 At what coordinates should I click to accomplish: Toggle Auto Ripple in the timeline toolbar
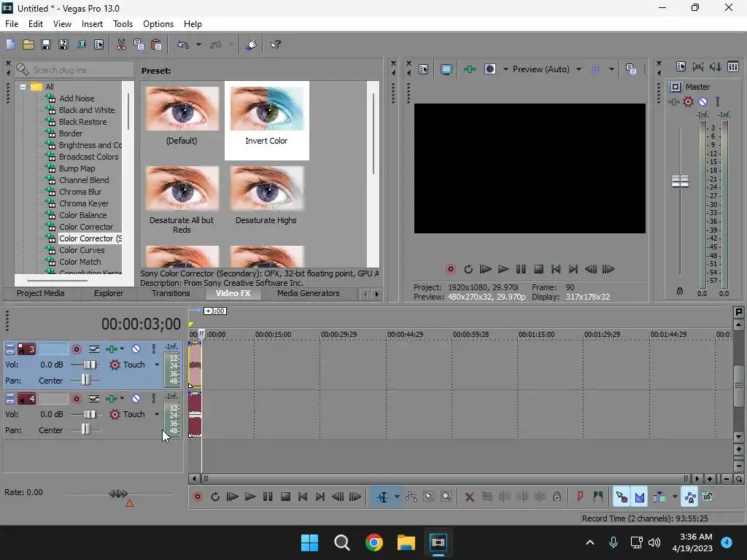(659, 497)
